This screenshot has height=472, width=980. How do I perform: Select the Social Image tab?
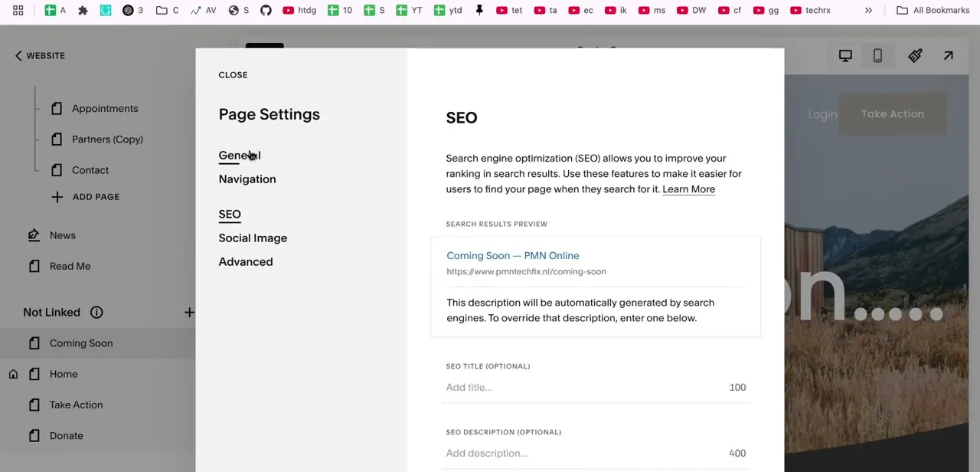pyautogui.click(x=253, y=238)
